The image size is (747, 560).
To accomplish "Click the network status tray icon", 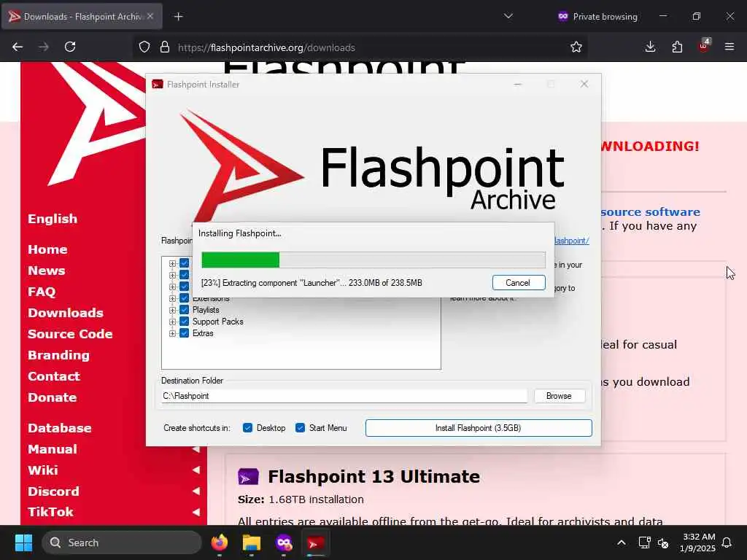I will [644, 542].
